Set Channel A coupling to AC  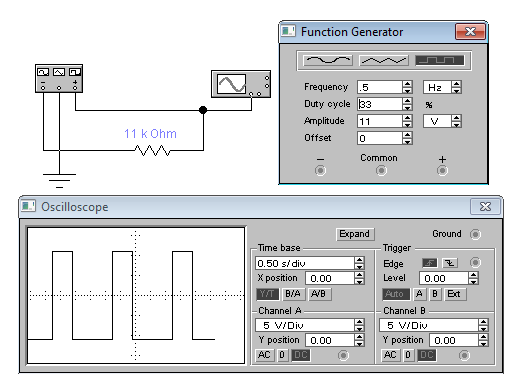point(264,355)
